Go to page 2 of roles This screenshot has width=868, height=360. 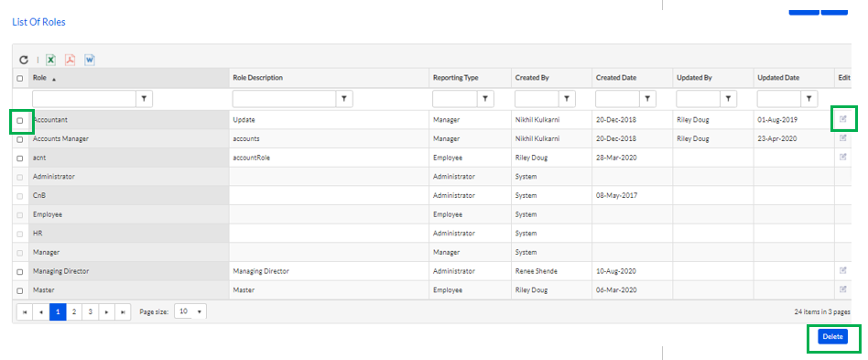(73, 311)
